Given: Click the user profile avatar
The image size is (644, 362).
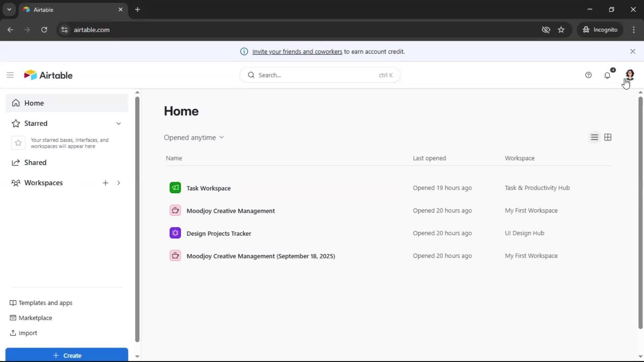Looking at the screenshot, I should click(x=630, y=74).
